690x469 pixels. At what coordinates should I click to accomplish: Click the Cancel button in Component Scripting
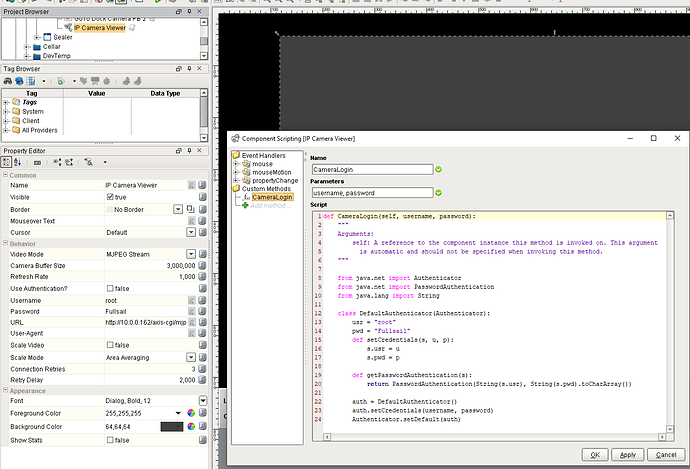pyautogui.click(x=666, y=455)
